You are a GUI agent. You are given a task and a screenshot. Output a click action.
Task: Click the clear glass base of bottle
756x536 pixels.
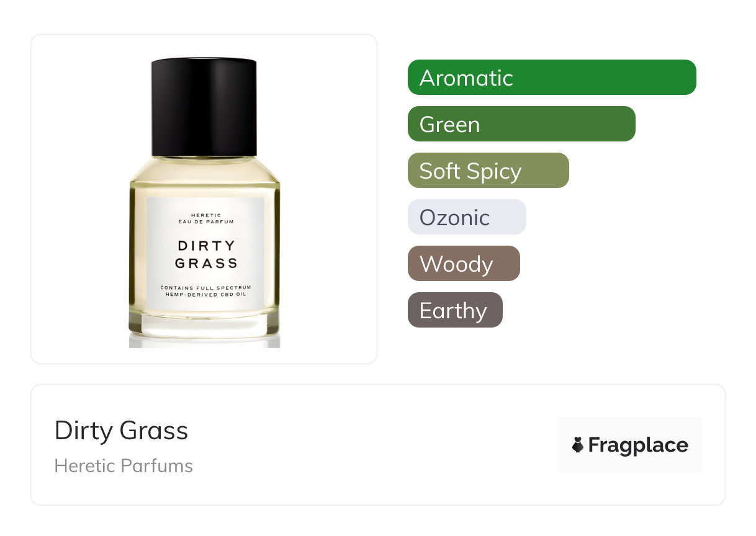[x=205, y=323]
